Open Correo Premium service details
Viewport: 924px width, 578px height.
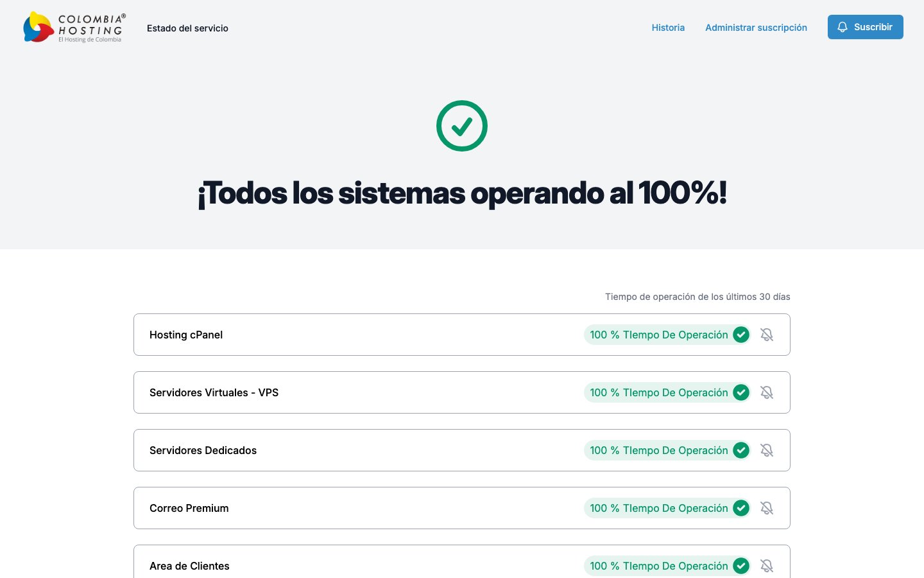pyautogui.click(x=189, y=508)
